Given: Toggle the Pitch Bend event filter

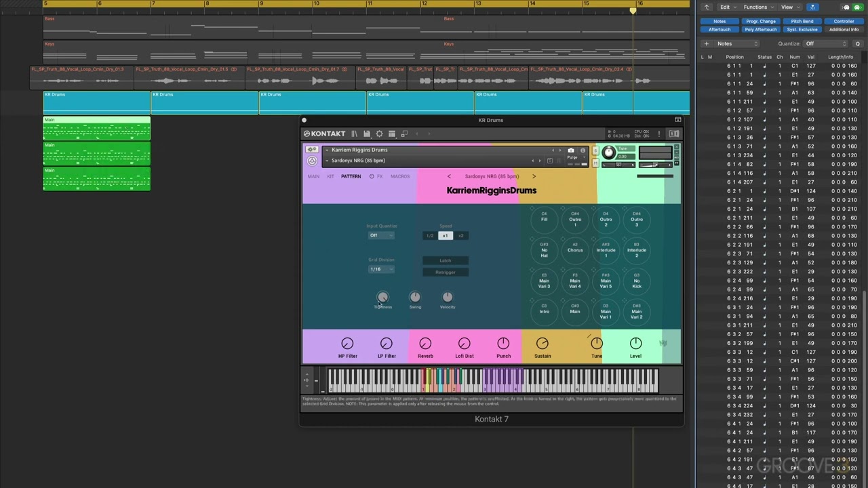Looking at the screenshot, I should pos(802,21).
